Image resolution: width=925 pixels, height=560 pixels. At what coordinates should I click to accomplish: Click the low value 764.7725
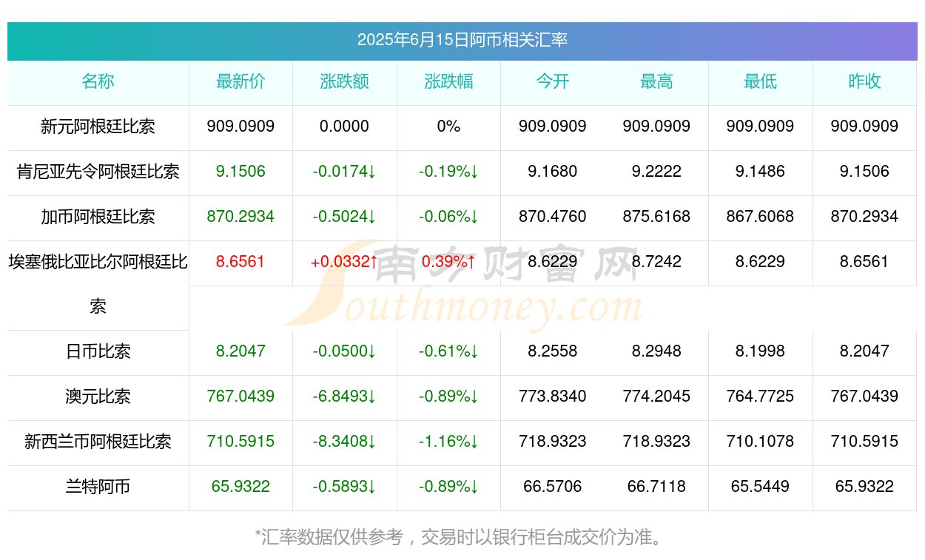pyautogui.click(x=761, y=397)
